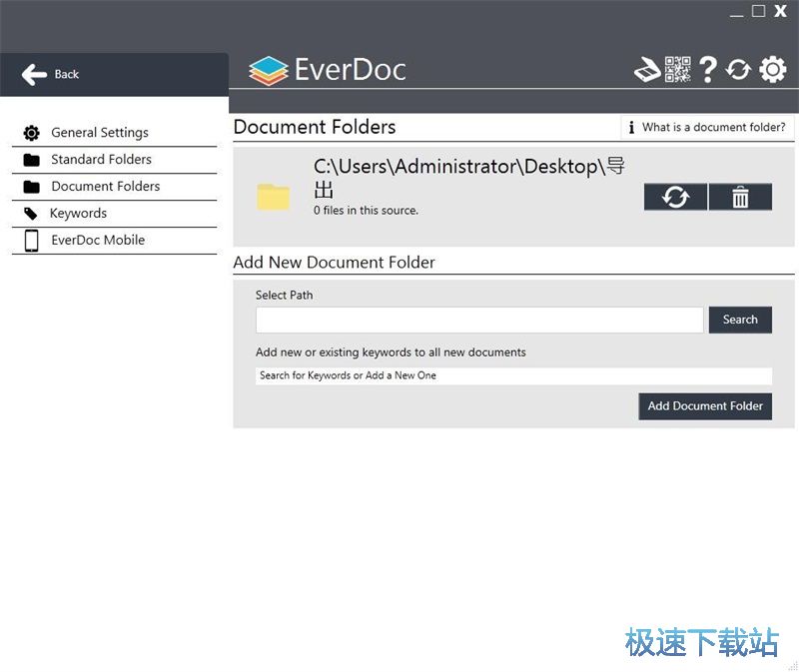The height and width of the screenshot is (672, 799).
Task: Delete the Desktop document folder entry
Action: tap(740, 197)
